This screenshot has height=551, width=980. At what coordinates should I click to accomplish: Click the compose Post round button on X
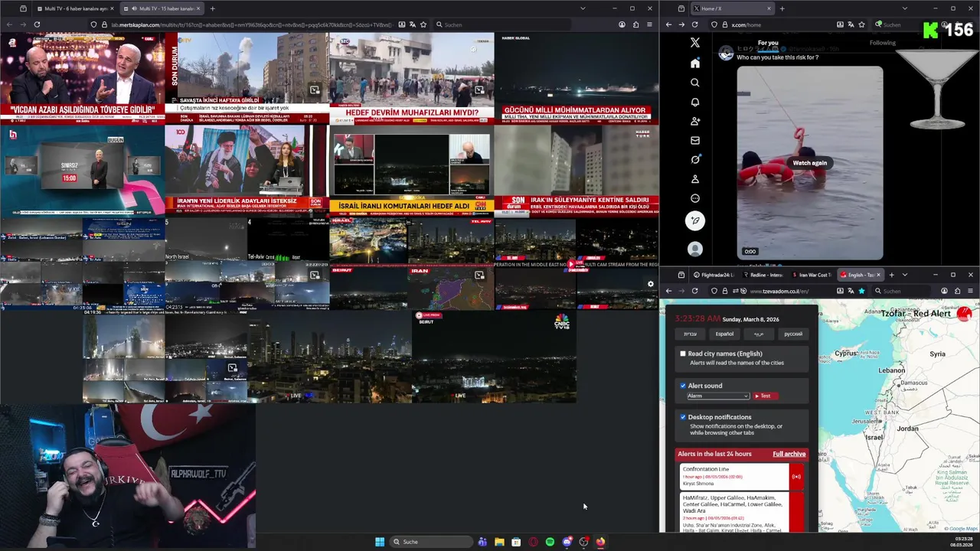[x=694, y=221]
